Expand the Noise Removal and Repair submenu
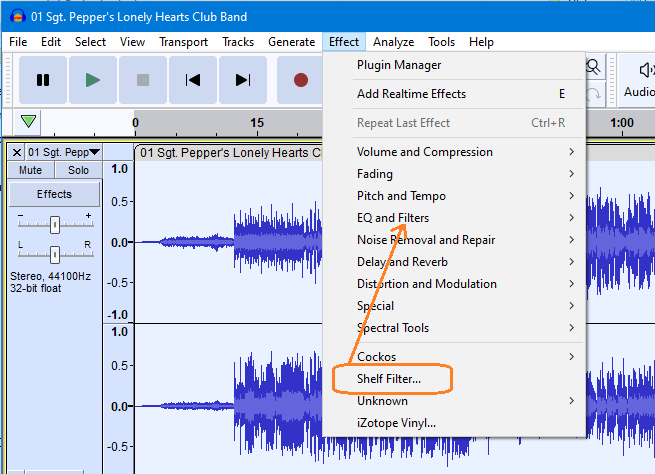The width and height of the screenshot is (655, 474). click(425, 240)
